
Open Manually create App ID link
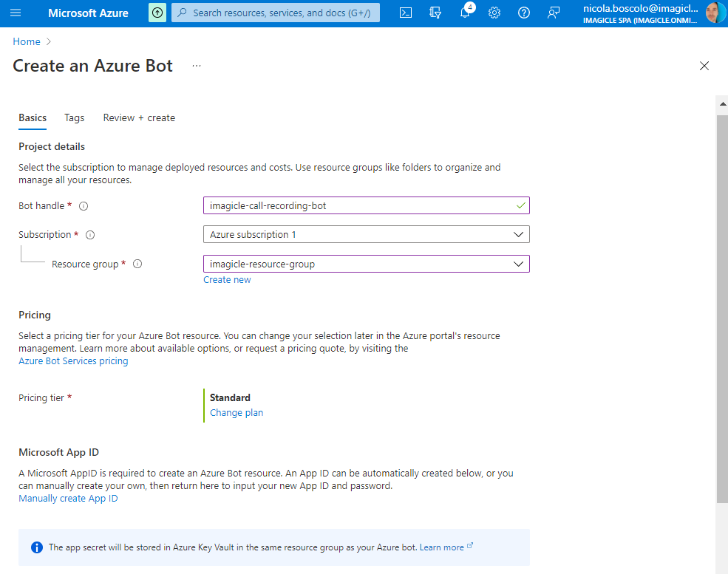[x=68, y=499]
